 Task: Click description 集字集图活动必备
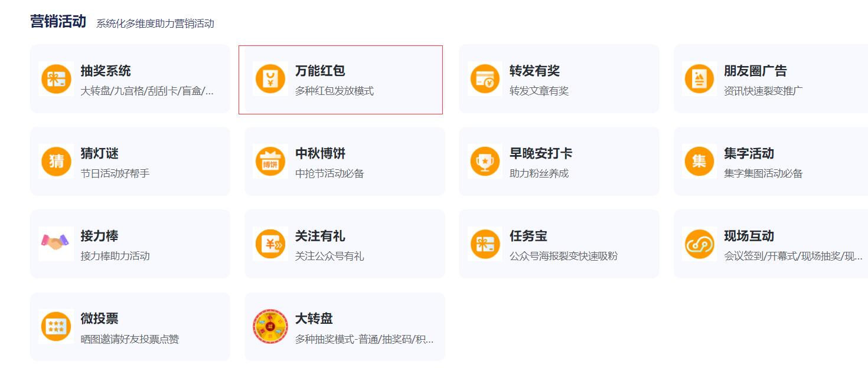[x=763, y=173]
